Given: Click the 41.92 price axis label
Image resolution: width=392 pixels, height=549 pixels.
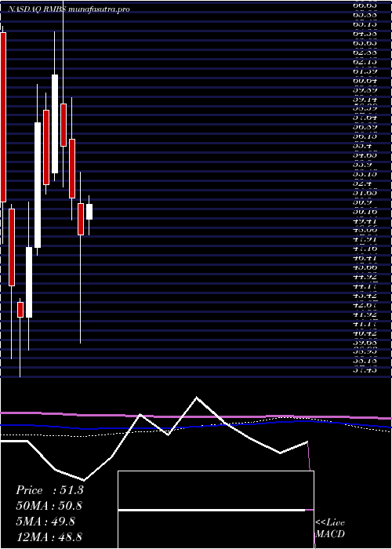Looking at the screenshot, I should 365,314.
